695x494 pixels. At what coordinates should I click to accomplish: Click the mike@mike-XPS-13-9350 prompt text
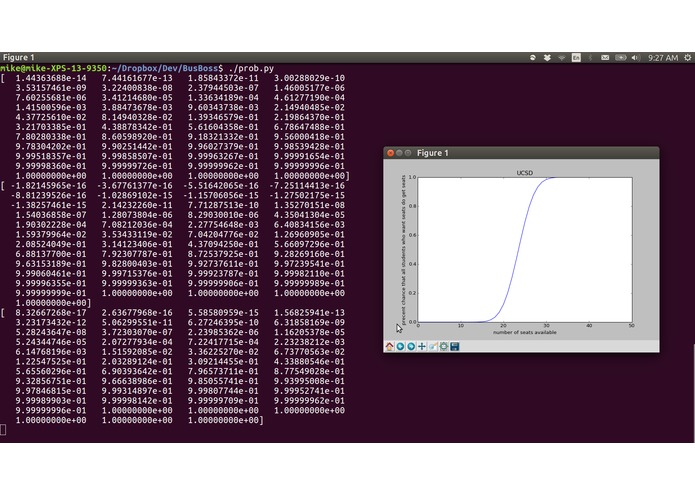click(x=53, y=68)
